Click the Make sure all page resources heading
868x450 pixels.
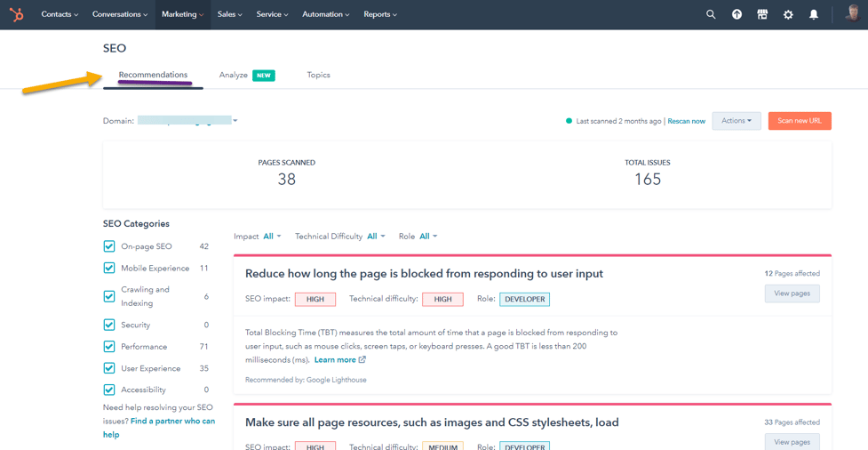coord(432,422)
